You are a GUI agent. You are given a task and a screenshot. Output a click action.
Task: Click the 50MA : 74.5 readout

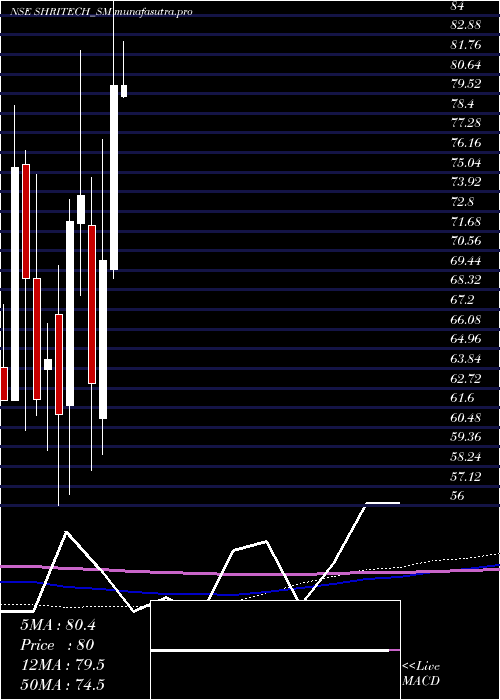[x=64, y=684]
